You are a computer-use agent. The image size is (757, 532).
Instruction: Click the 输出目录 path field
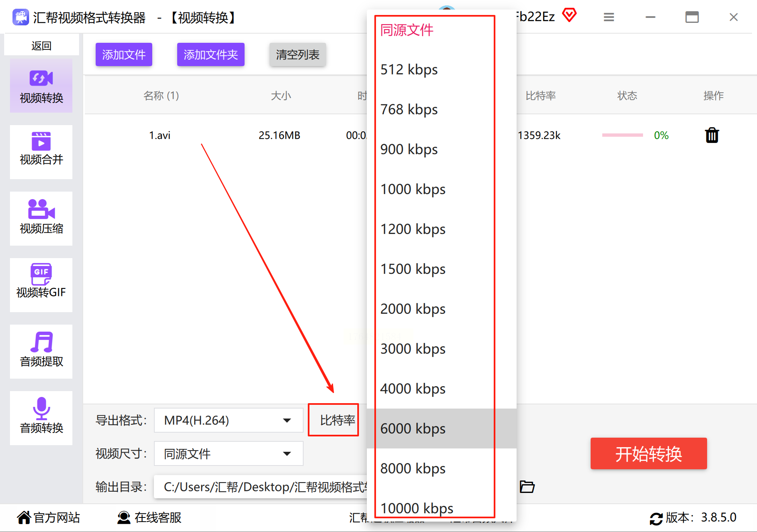(260, 486)
